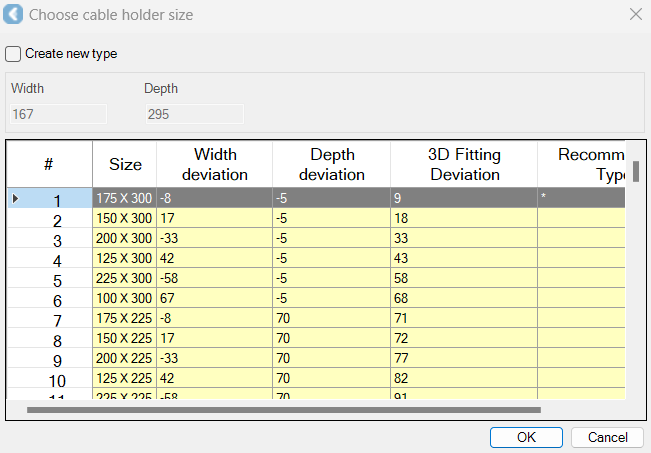Click the app icon in title bar
This screenshot has height=453, width=651.
tap(15, 15)
